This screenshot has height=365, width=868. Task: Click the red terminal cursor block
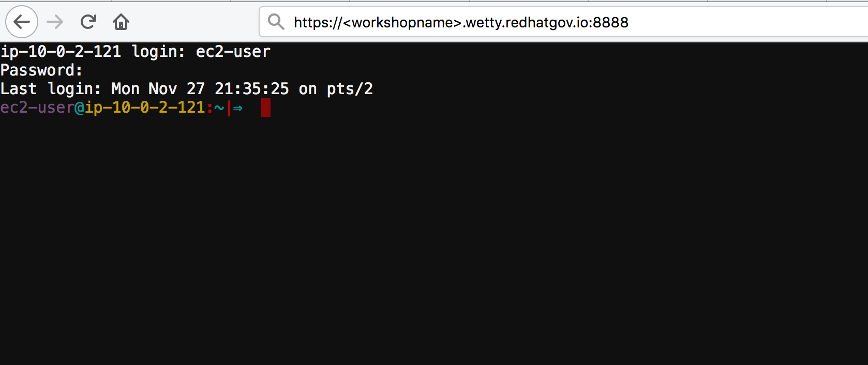[x=266, y=108]
